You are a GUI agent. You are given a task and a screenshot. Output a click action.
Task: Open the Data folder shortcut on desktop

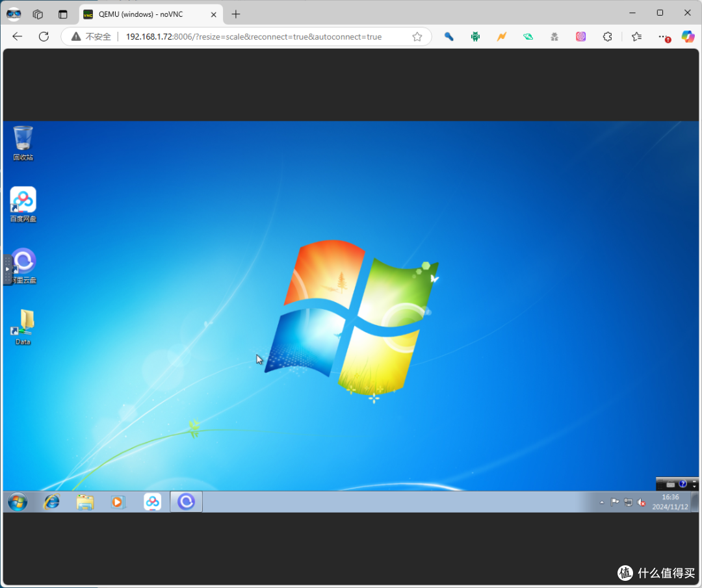coord(23,327)
